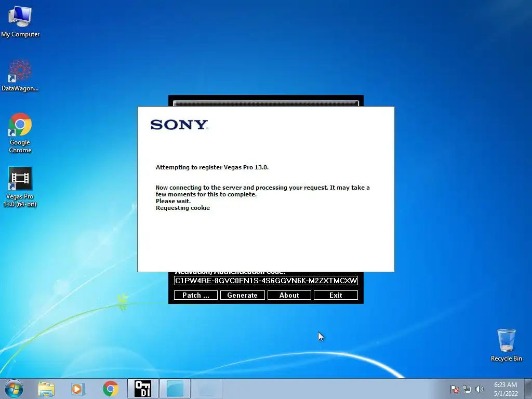Click the Patch button in keygen
532x399 pixels.
196,295
